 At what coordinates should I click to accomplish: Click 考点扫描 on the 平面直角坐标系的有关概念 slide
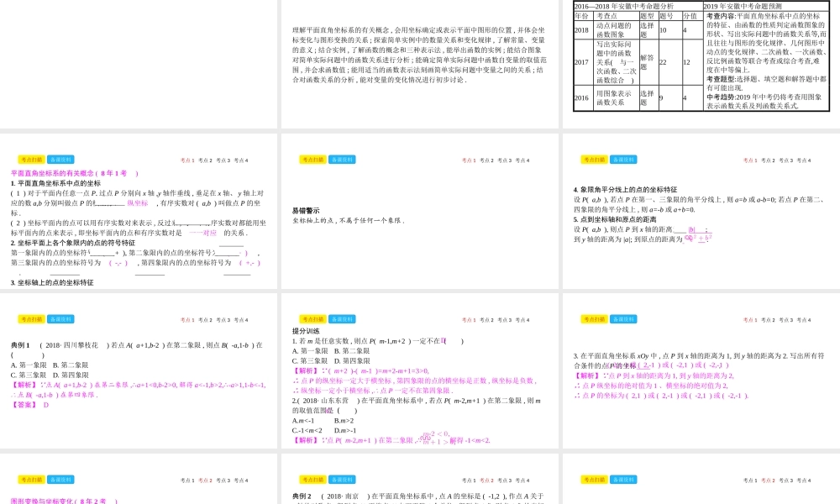31,160
